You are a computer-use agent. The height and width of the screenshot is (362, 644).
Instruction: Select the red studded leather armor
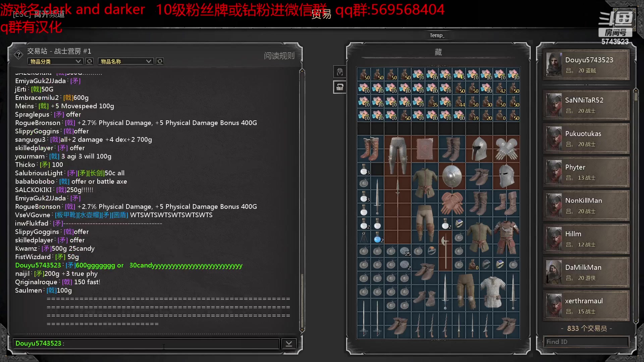pyautogui.click(x=506, y=237)
